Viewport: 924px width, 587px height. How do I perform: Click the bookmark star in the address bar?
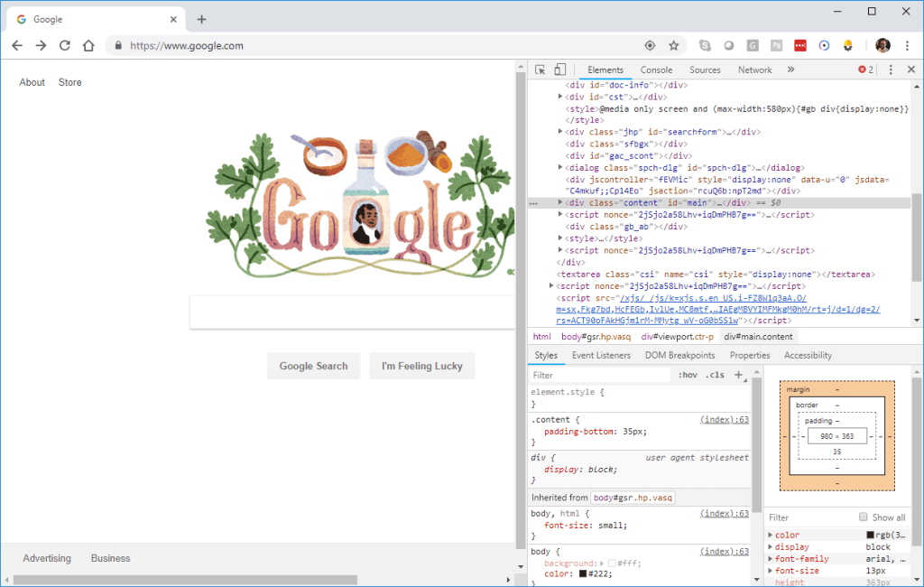pos(673,45)
